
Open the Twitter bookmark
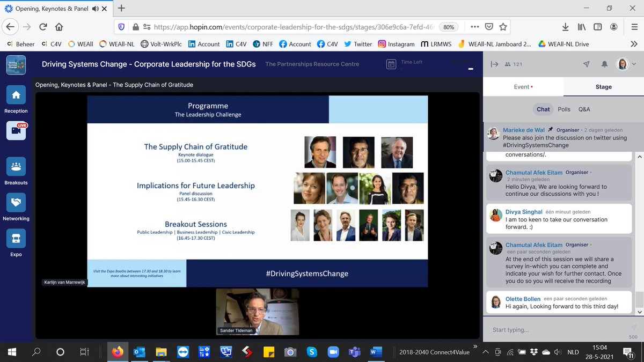point(358,44)
